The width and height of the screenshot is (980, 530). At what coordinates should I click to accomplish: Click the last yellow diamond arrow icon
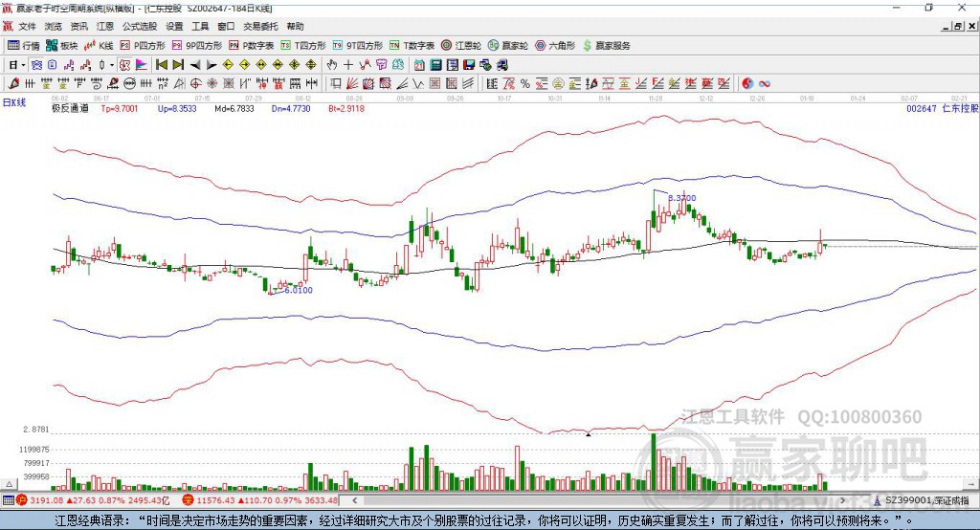pyautogui.click(x=311, y=65)
